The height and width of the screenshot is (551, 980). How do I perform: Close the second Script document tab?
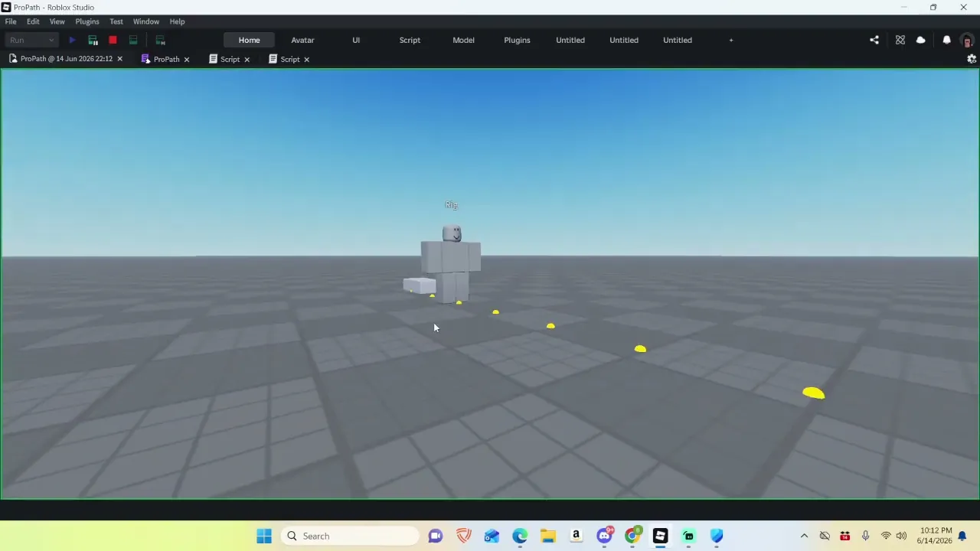pyautogui.click(x=306, y=59)
